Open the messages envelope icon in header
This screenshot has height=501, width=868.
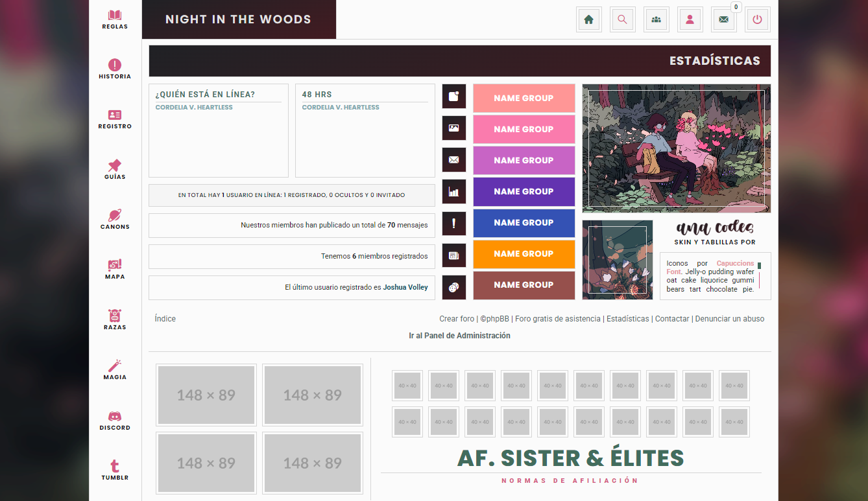click(724, 19)
